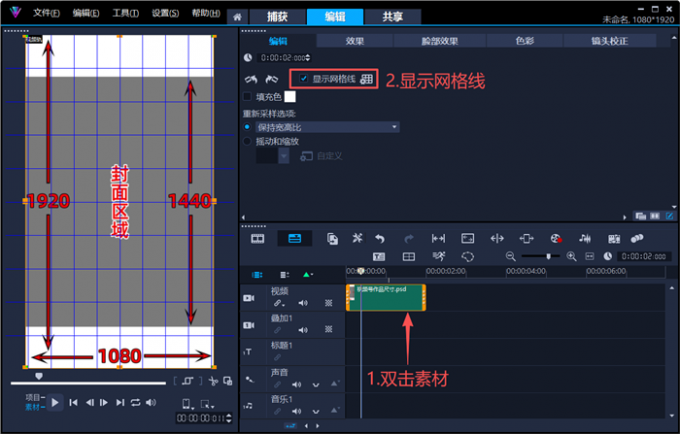Open 编辑(E) menu in the menu bar

pos(85,13)
